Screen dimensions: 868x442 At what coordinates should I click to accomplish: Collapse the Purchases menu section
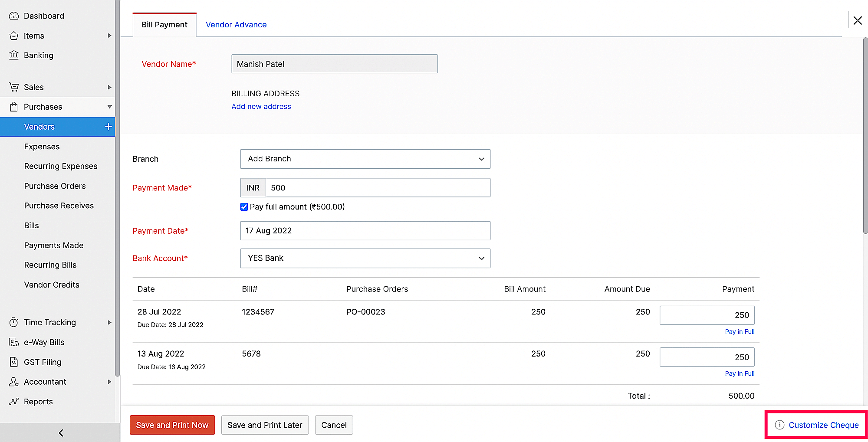[109, 107]
